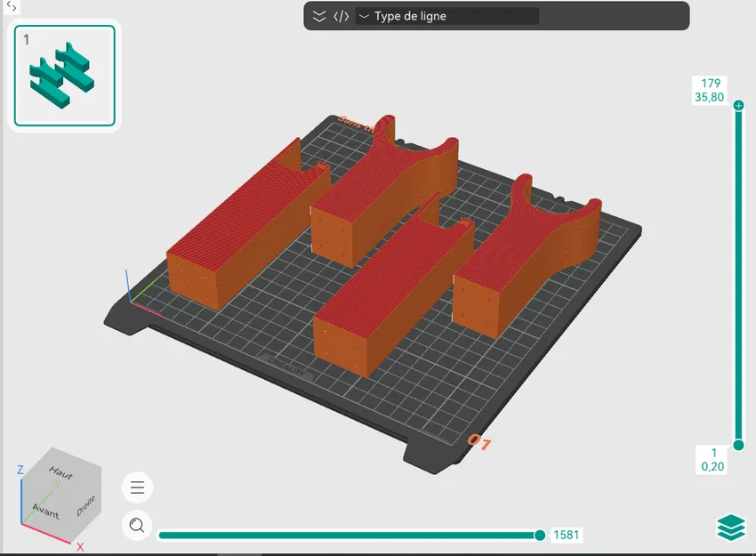Click the 1581 move count value
The height and width of the screenshot is (556, 756).
pyautogui.click(x=566, y=535)
